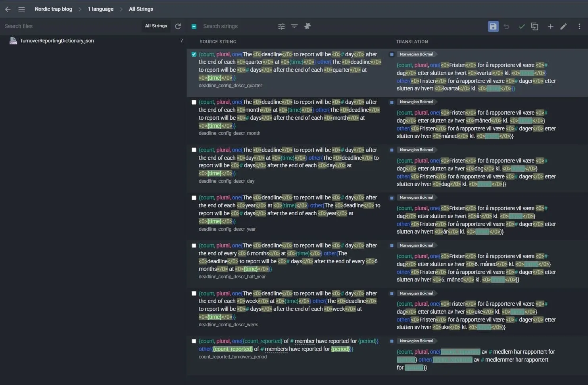Save translations with the floppy disk icon
The image size is (588, 385).
coord(493,27)
